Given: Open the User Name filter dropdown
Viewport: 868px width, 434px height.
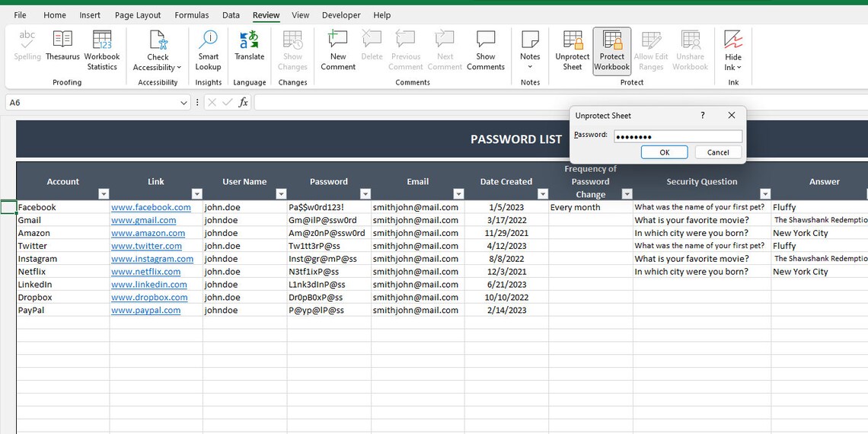Looking at the screenshot, I should click(x=281, y=193).
